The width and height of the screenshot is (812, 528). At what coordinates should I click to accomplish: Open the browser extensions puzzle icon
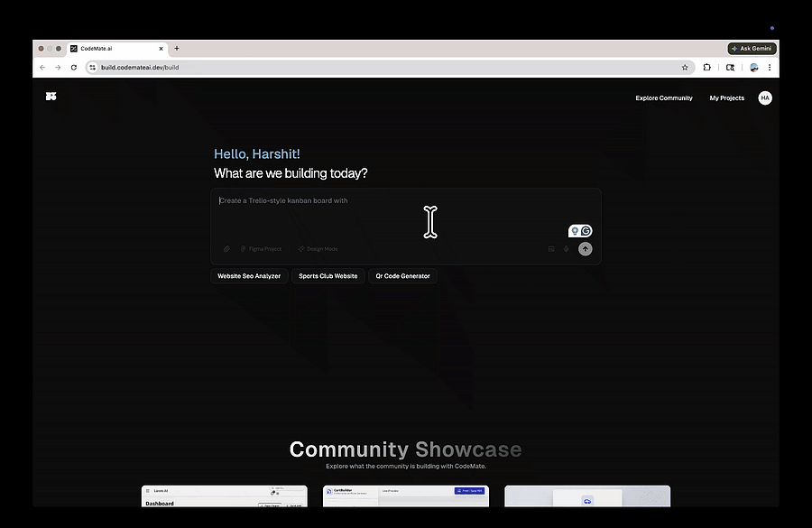click(706, 68)
